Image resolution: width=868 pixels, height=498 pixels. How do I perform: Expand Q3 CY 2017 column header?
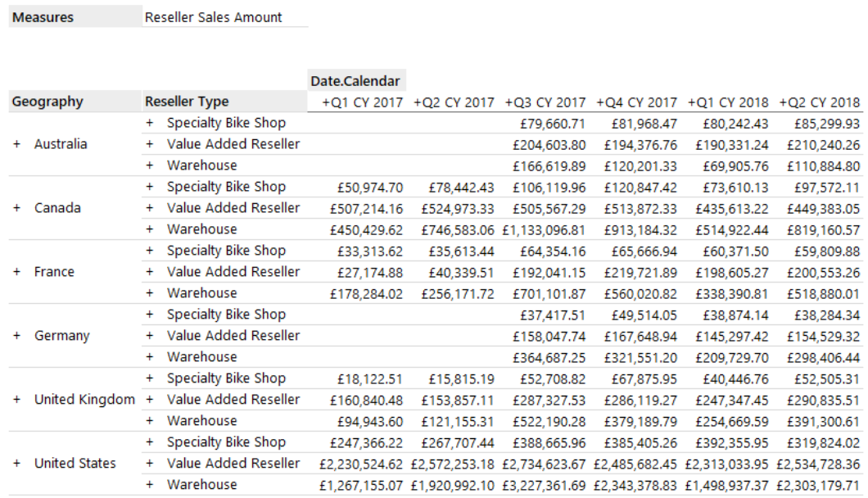click(509, 102)
